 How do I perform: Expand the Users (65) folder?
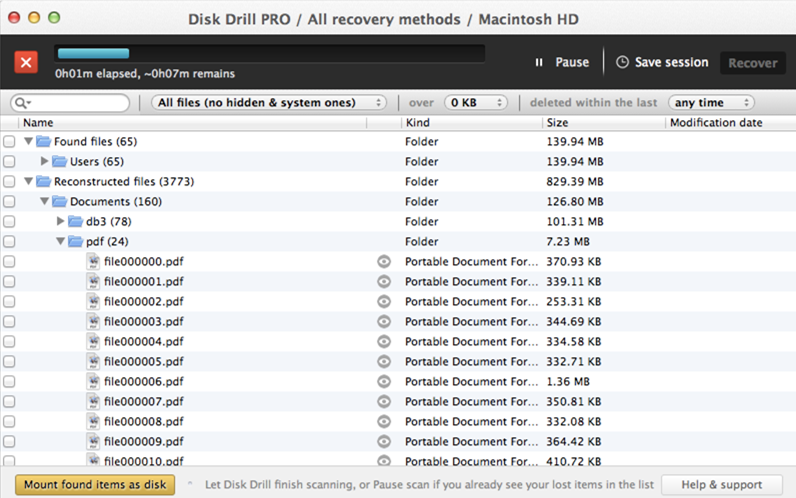pyautogui.click(x=44, y=161)
